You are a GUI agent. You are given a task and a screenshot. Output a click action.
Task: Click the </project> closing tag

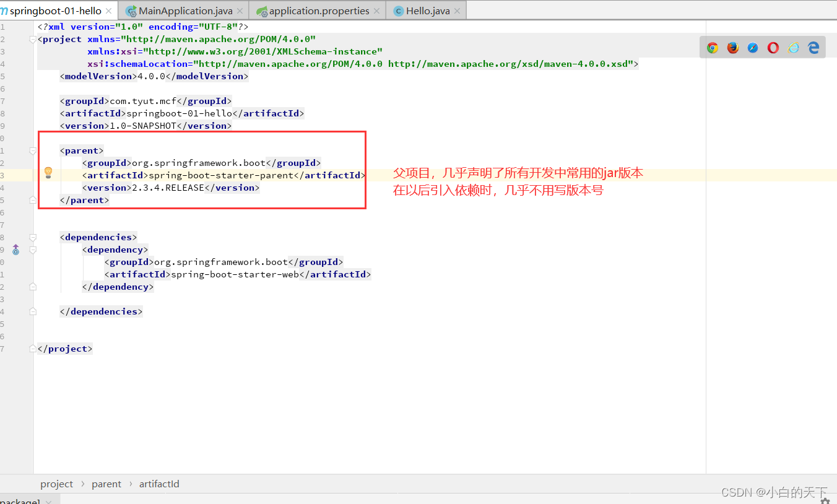65,349
